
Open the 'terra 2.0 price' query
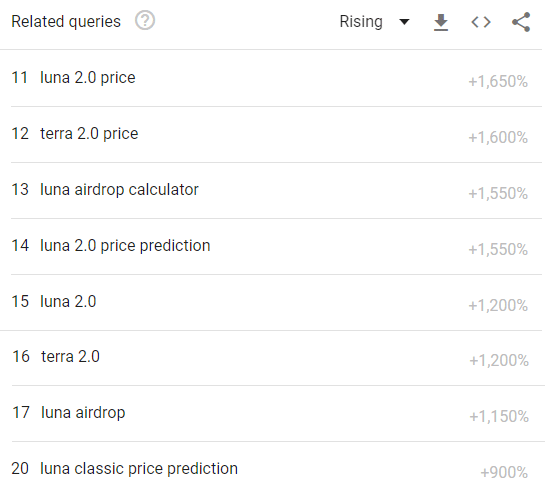pos(89,134)
